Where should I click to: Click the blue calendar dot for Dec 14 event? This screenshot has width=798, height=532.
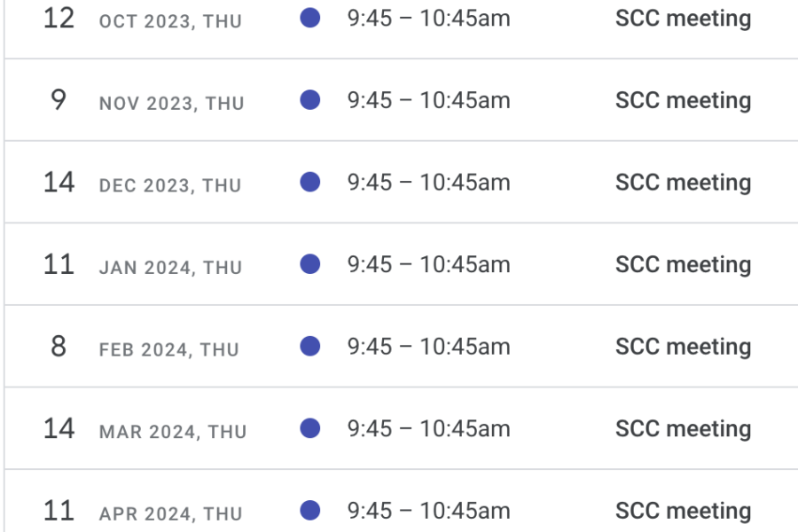click(310, 182)
